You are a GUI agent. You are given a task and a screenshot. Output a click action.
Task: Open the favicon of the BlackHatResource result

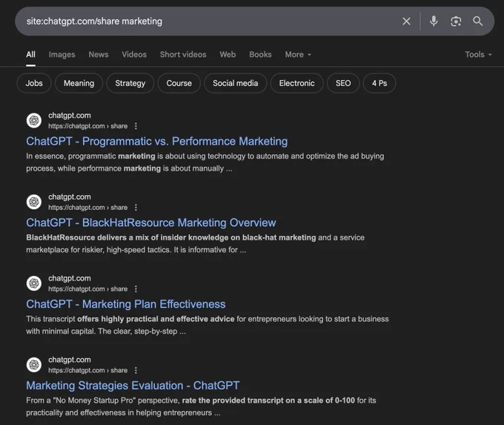(34, 202)
